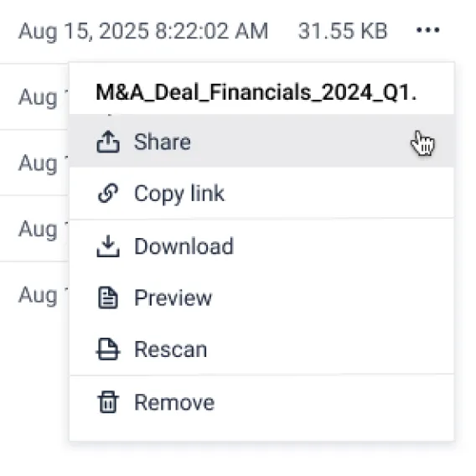Click the 31.55 KB file size
476x476 pixels.
tap(343, 31)
